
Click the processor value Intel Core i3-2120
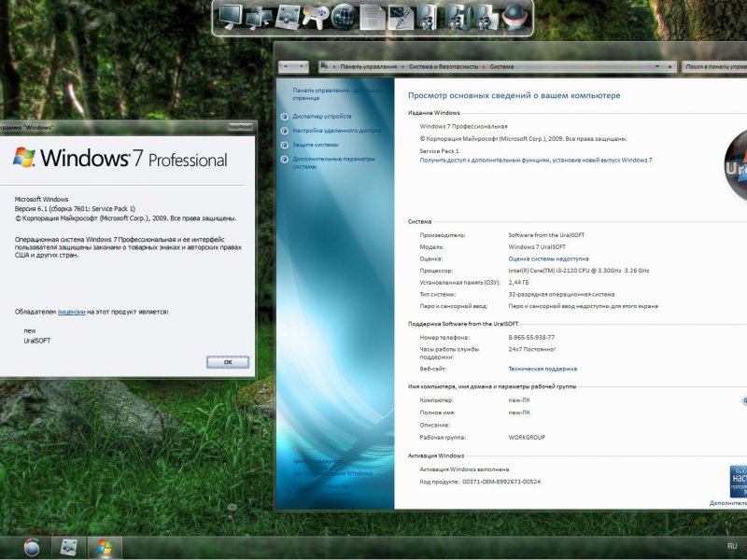578,271
